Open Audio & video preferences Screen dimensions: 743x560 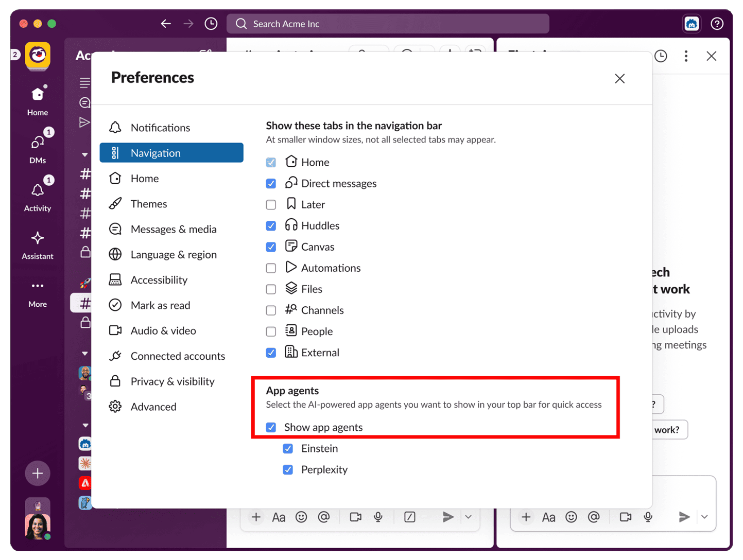pyautogui.click(x=171, y=330)
